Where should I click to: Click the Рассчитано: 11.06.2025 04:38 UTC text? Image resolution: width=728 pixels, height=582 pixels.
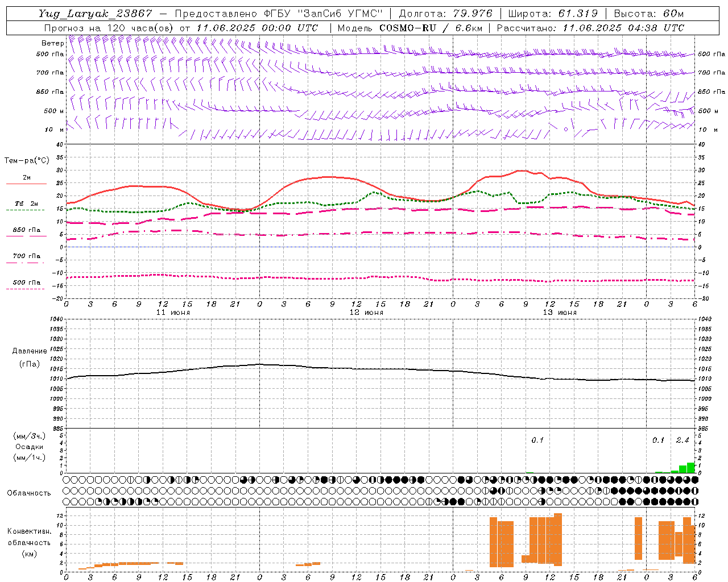coord(590,28)
